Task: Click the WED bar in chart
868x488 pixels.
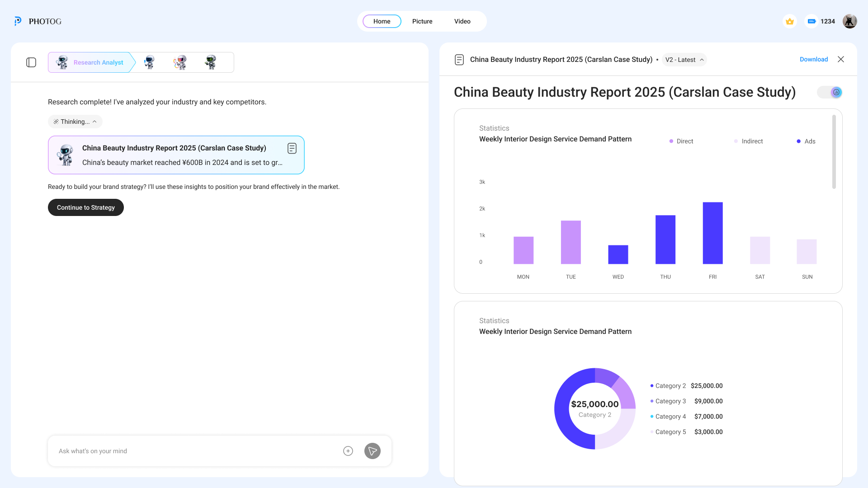Action: (618, 254)
